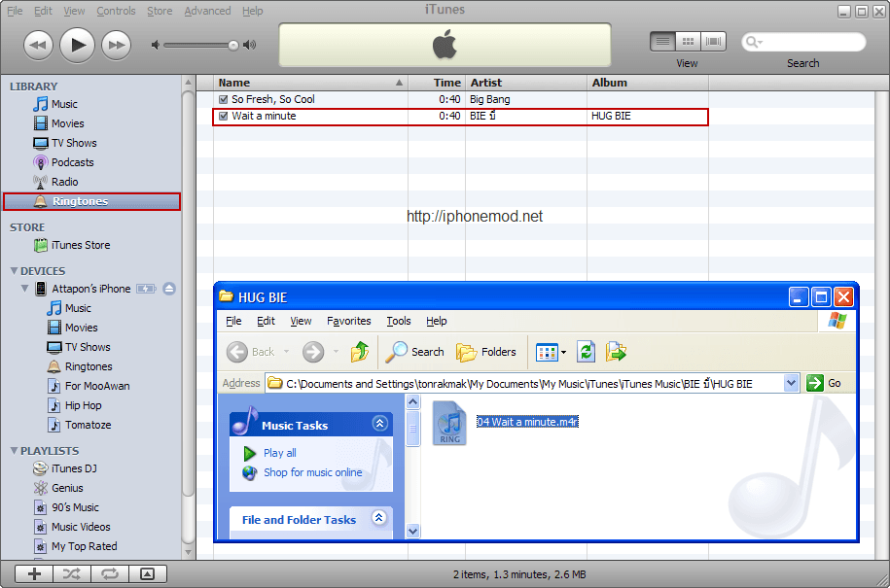This screenshot has width=890, height=588.
Task: Click the add playlist plus button
Action: 34,573
